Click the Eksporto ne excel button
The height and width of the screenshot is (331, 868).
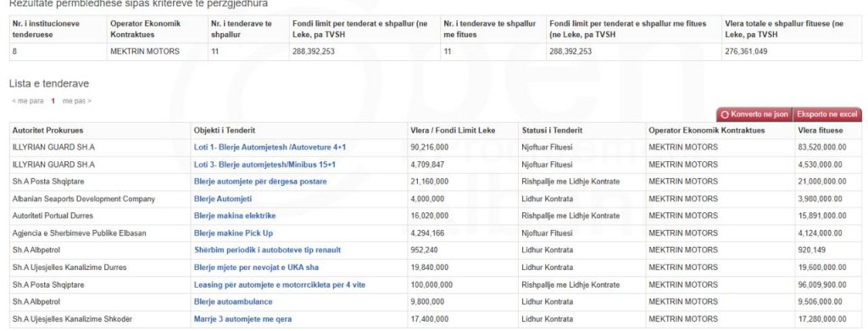[827, 115]
